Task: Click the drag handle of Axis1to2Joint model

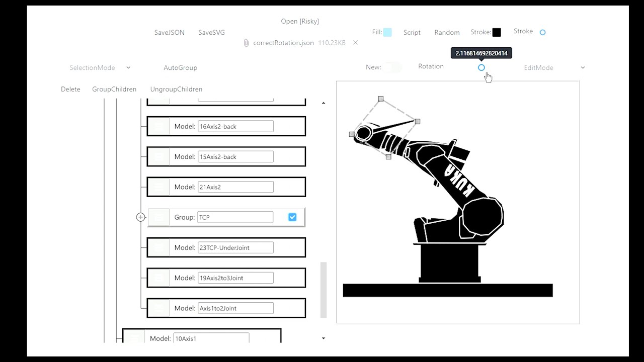Action: [x=159, y=308]
